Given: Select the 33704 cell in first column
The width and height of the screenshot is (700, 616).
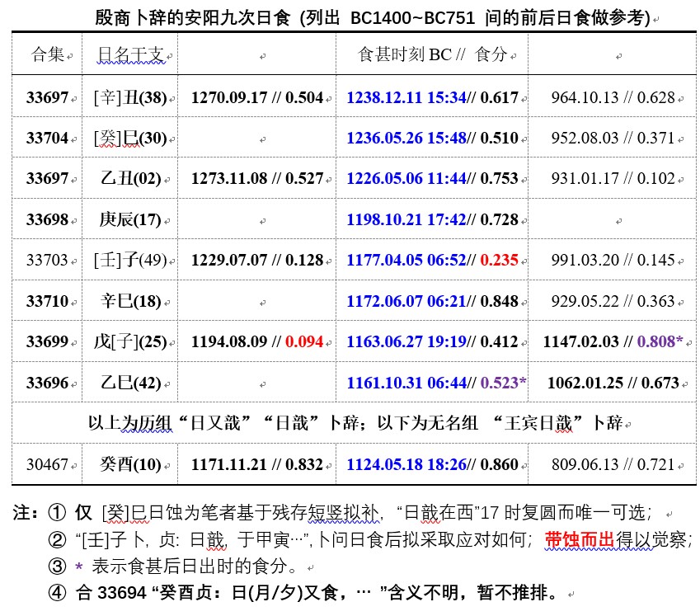Looking at the screenshot, I should 47,138.
